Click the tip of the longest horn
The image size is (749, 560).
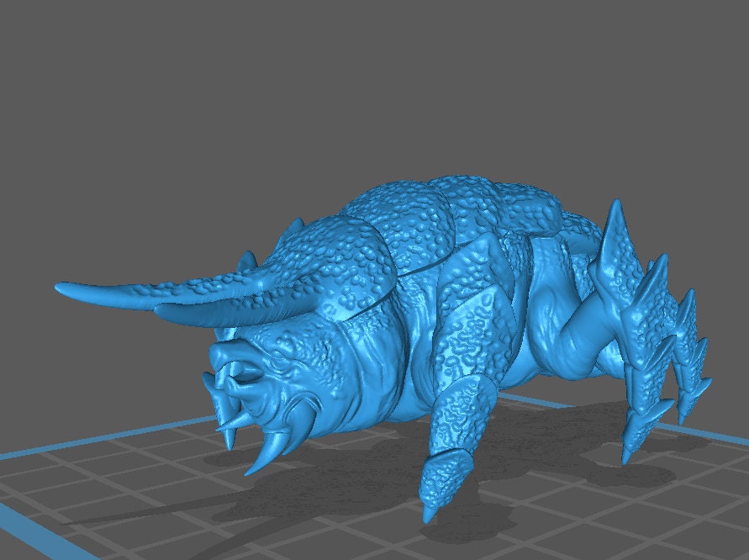(x=61, y=288)
